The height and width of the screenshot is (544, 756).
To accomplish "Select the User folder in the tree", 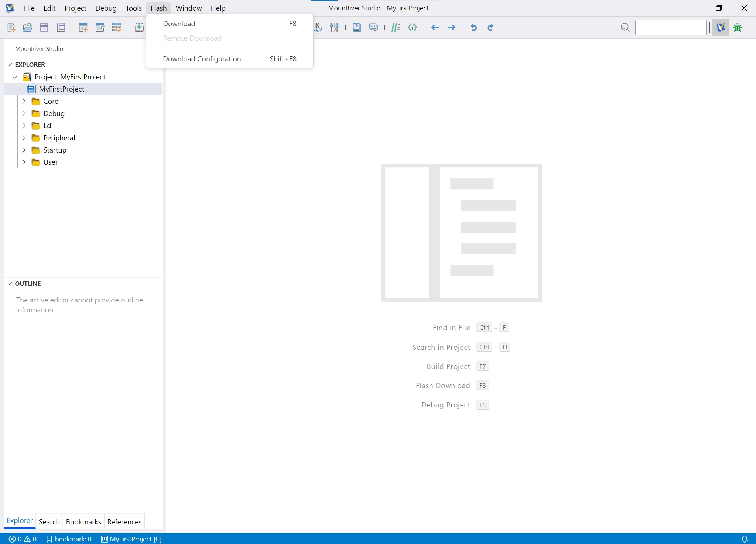I will tap(51, 162).
